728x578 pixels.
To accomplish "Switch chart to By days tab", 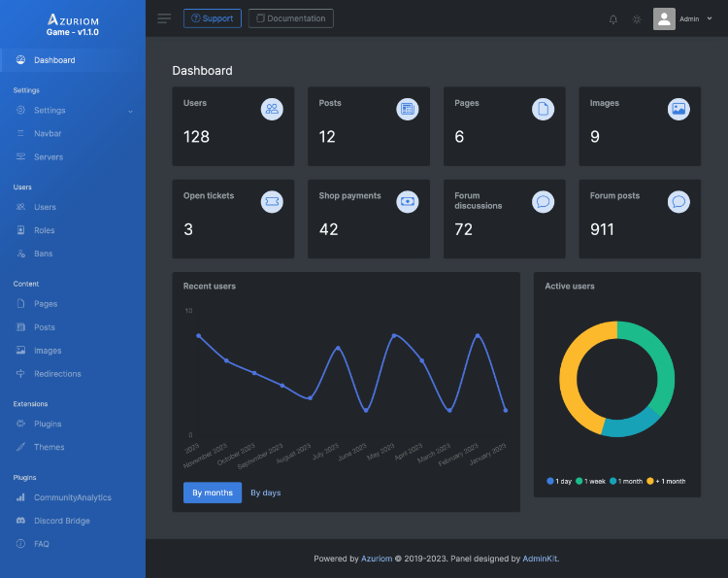I will (x=266, y=493).
